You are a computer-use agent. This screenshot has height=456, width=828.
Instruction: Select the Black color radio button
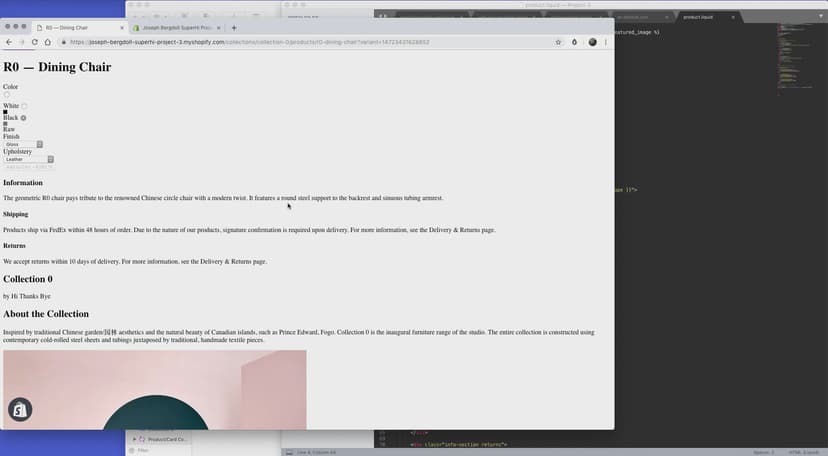24,118
